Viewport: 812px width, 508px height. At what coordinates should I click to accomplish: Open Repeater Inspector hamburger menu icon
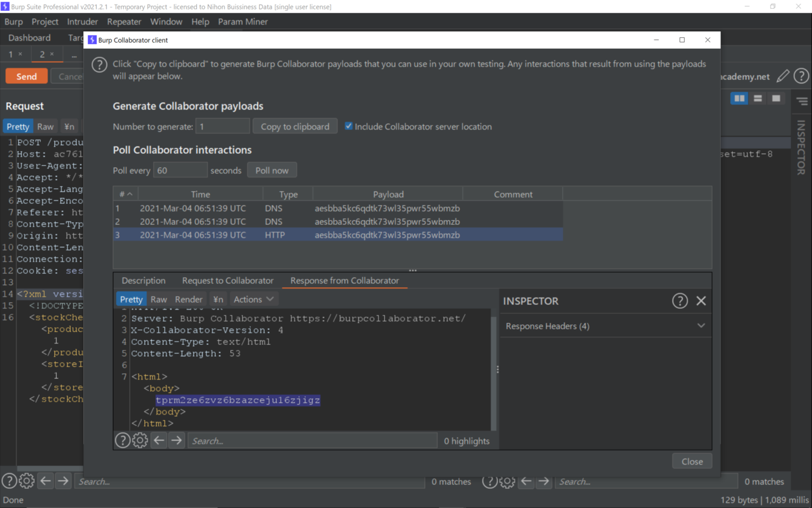tap(802, 102)
